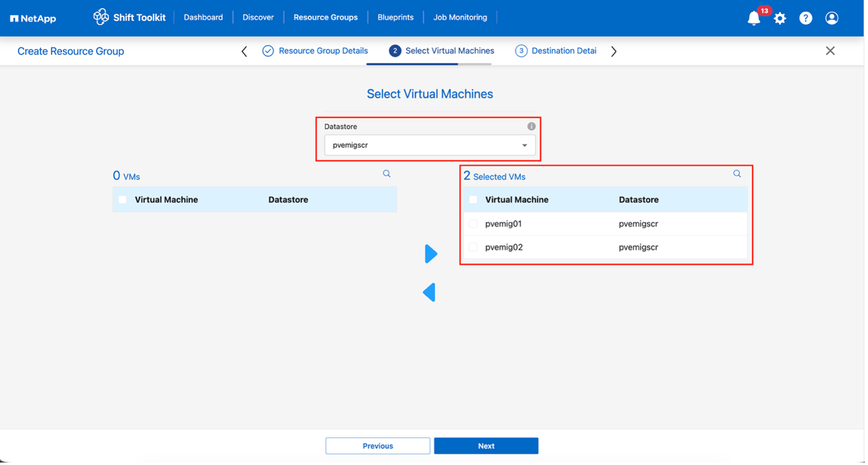This screenshot has width=868, height=465.
Task: Click the help question mark icon
Action: 805,18
